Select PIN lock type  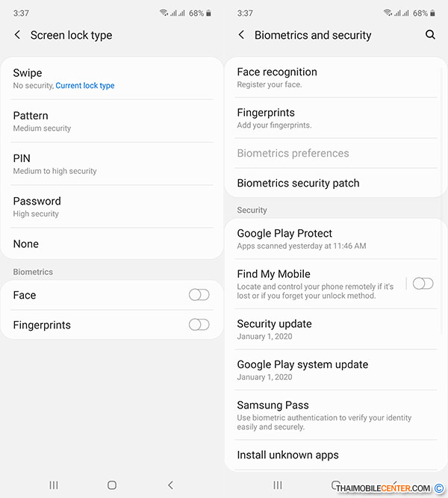[x=112, y=164]
